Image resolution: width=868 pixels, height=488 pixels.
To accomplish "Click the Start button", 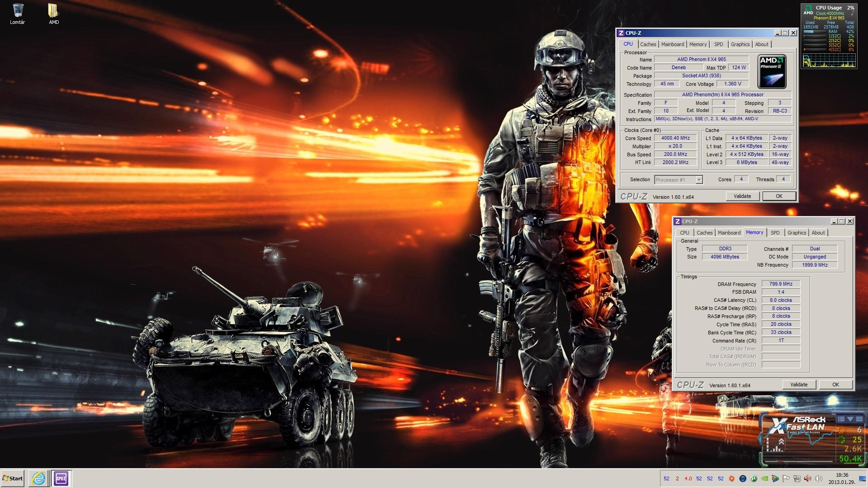I will 12,478.
